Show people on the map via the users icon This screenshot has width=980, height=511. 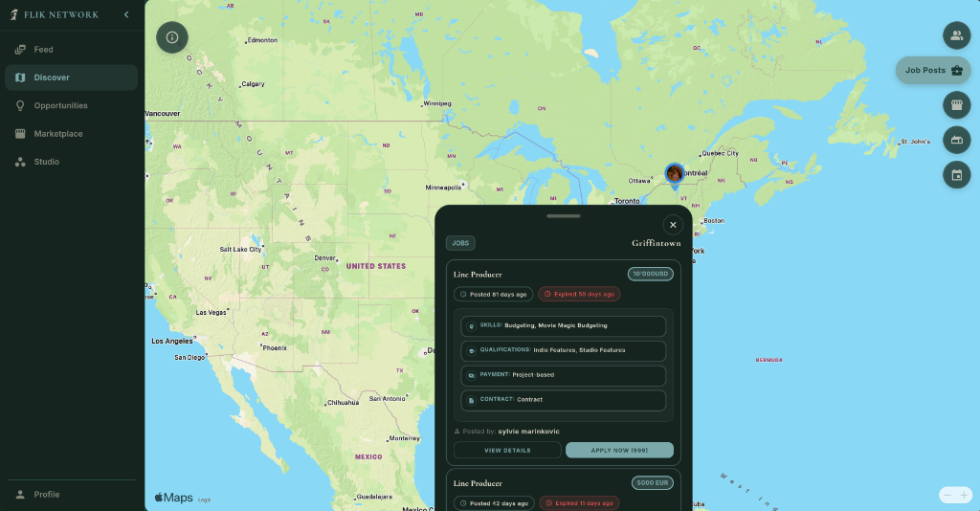pos(956,35)
